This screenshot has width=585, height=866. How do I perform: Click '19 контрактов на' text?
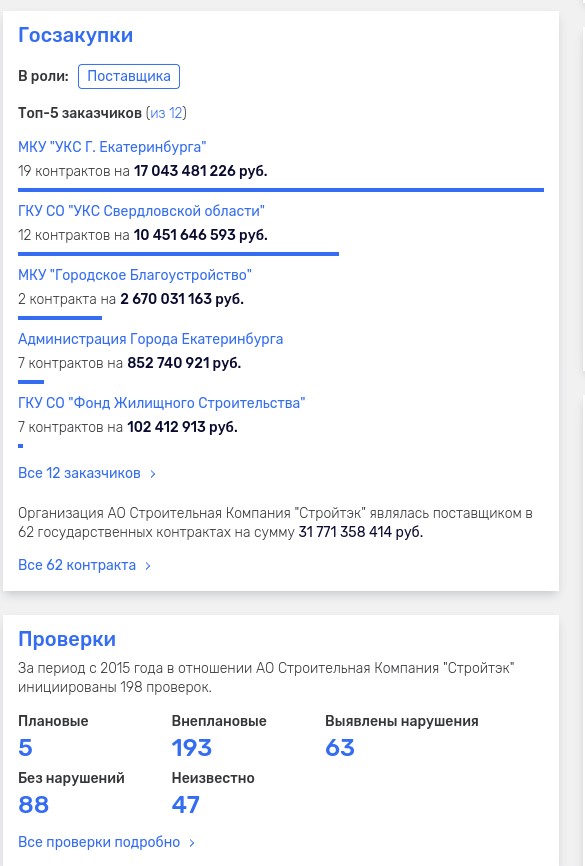tap(74, 171)
